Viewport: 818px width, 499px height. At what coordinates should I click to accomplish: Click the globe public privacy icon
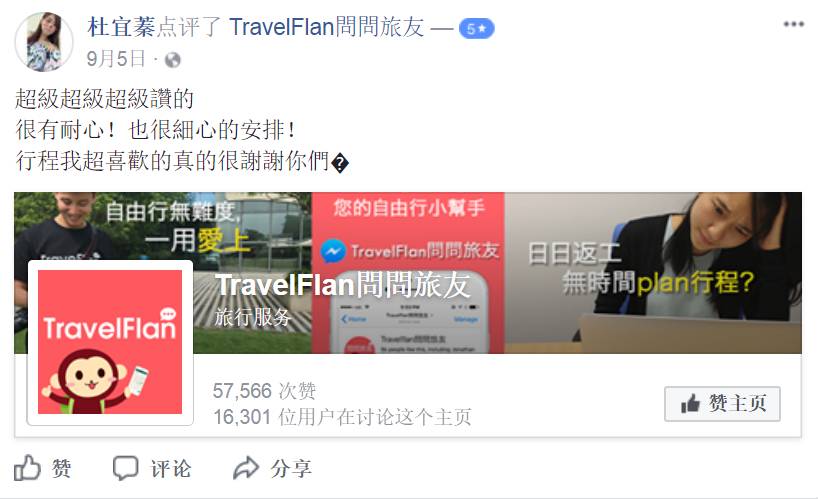click(x=173, y=60)
